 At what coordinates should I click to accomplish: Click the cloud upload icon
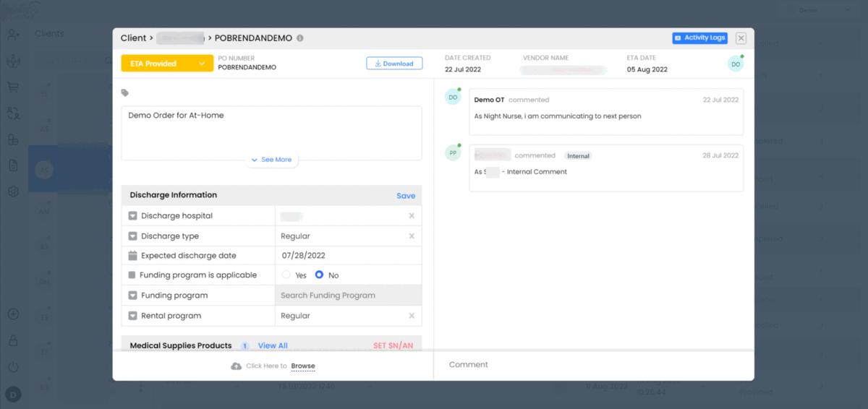[236, 366]
